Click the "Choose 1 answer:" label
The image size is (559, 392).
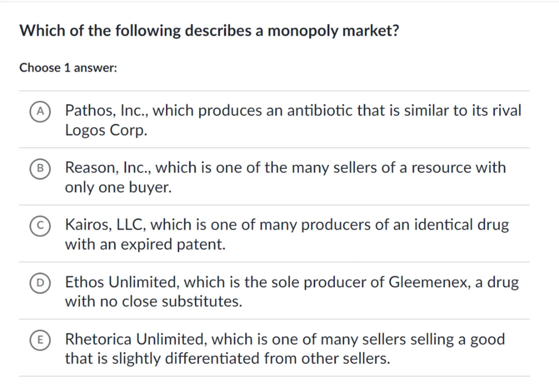(x=68, y=68)
